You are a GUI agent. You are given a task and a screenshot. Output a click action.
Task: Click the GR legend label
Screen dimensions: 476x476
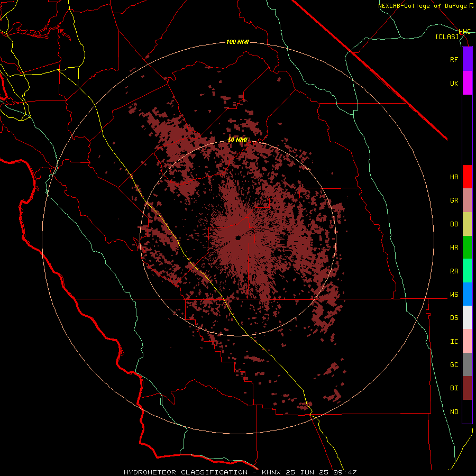point(454,200)
